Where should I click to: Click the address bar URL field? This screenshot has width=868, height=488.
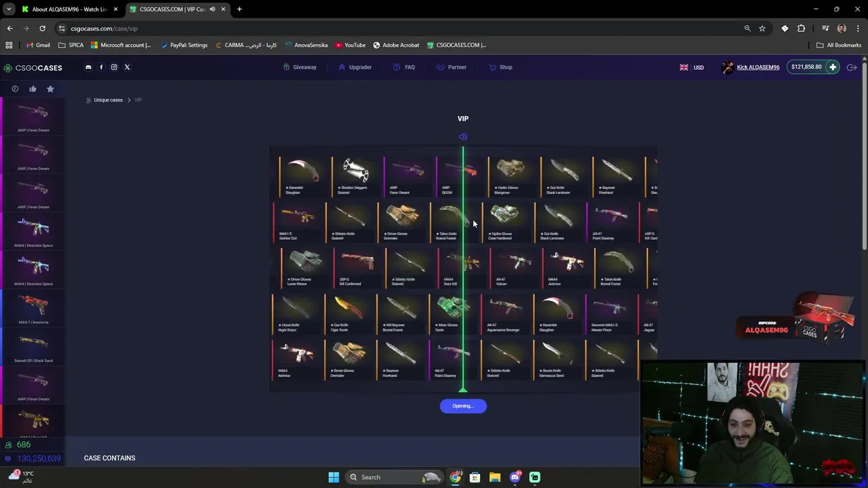(x=400, y=28)
